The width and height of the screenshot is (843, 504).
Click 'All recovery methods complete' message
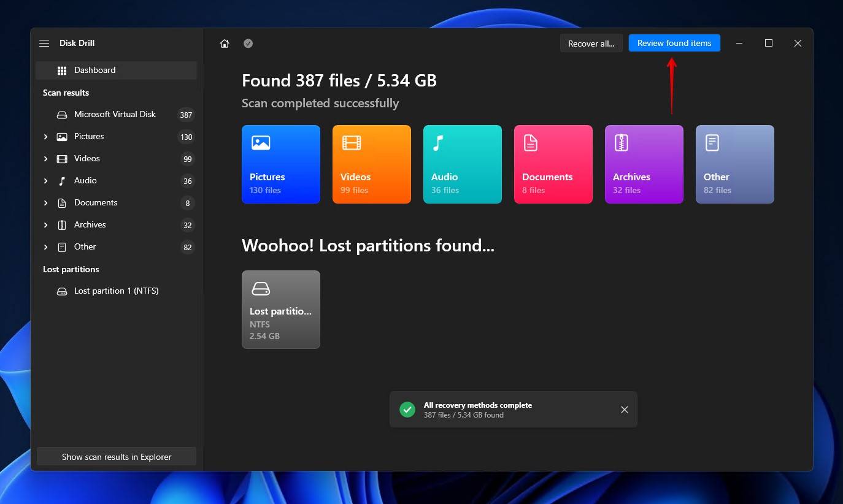coord(478,405)
